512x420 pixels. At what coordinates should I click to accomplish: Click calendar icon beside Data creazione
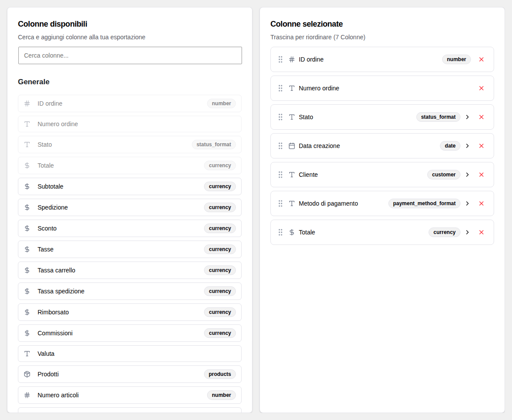pos(291,146)
